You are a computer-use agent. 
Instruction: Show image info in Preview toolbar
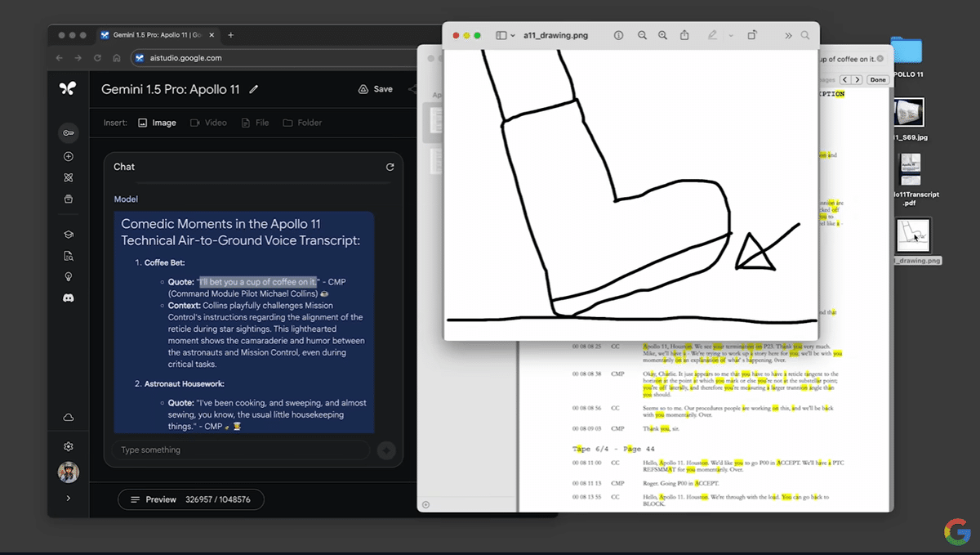pos(618,35)
